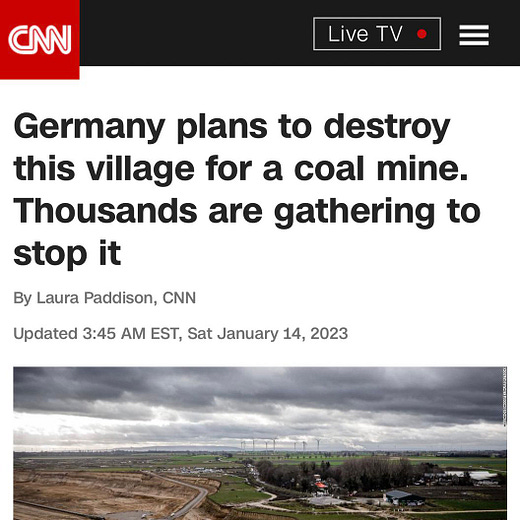Click the words 'Live TV' in header
Viewport: 520px width, 520px height.
[365, 34]
